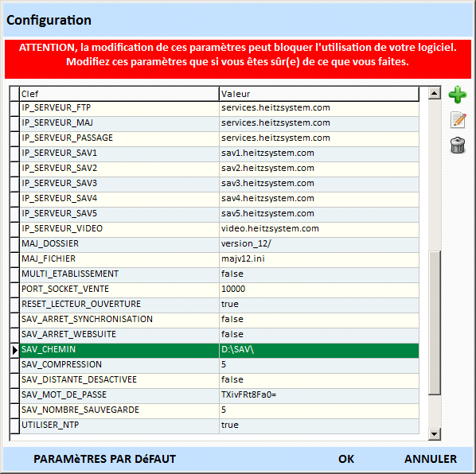Screen dimensions: 476x474
Task: Click the scrollbar down arrow
Action: (435, 434)
